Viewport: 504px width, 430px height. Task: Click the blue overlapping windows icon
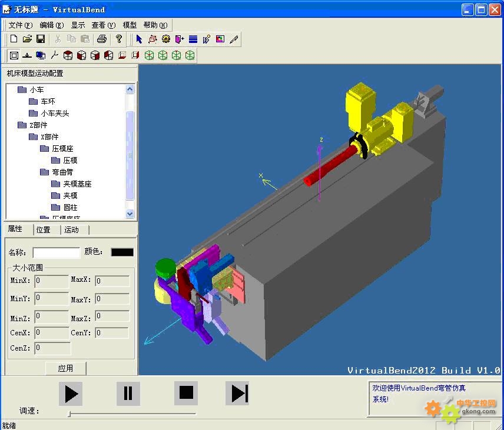41,55
